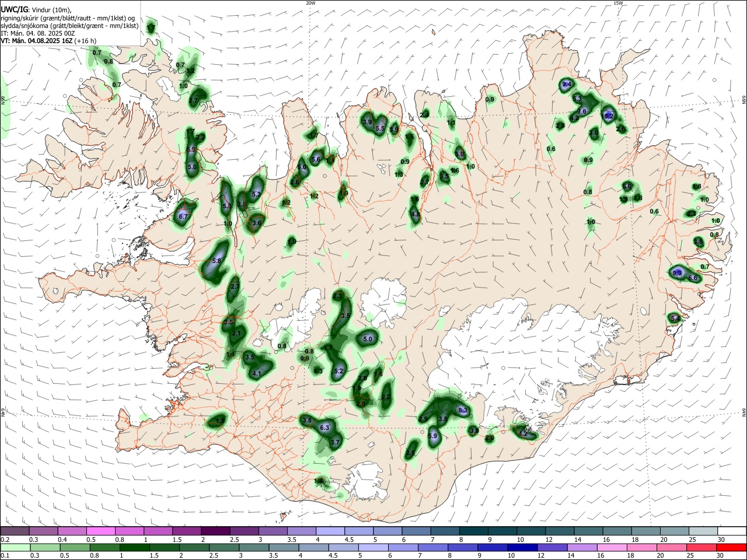The image size is (747, 560).
Task: Click the 5.8 precipitation value in the west
Action: pyautogui.click(x=217, y=261)
